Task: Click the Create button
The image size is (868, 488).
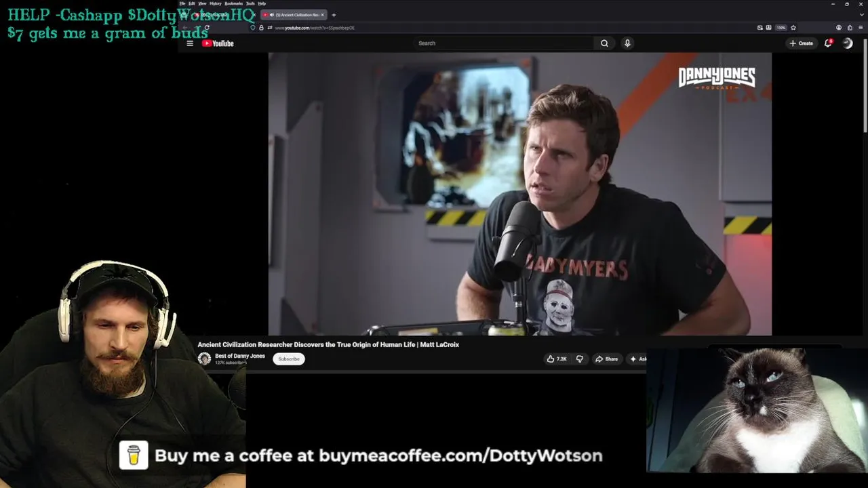Action: [801, 43]
